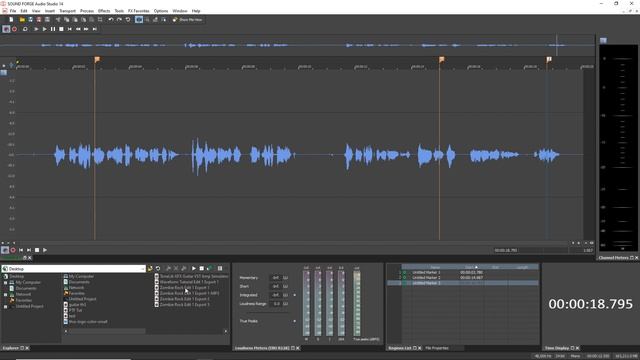Open the FX Favorites menu
Image resolution: width=640 pixels, height=360 pixels.
coord(139,11)
